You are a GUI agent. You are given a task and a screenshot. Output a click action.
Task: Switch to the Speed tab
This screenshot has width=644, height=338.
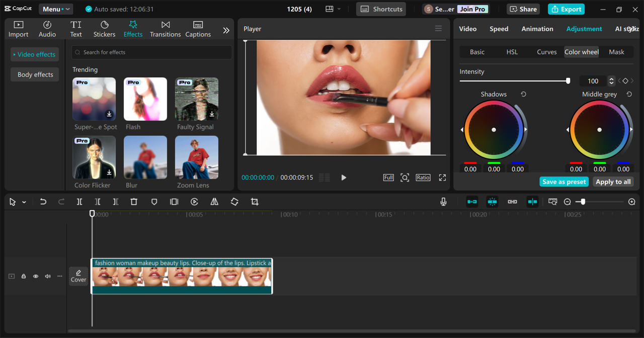pos(499,29)
